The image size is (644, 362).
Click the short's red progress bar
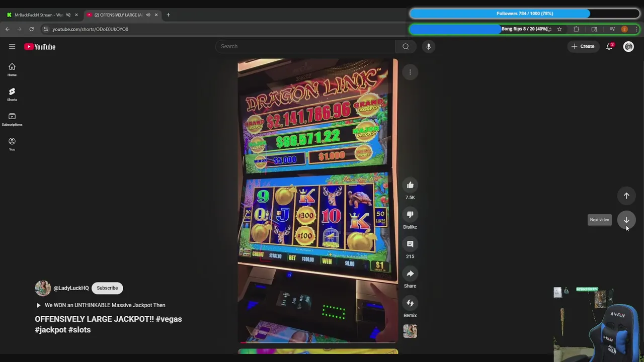317,342
